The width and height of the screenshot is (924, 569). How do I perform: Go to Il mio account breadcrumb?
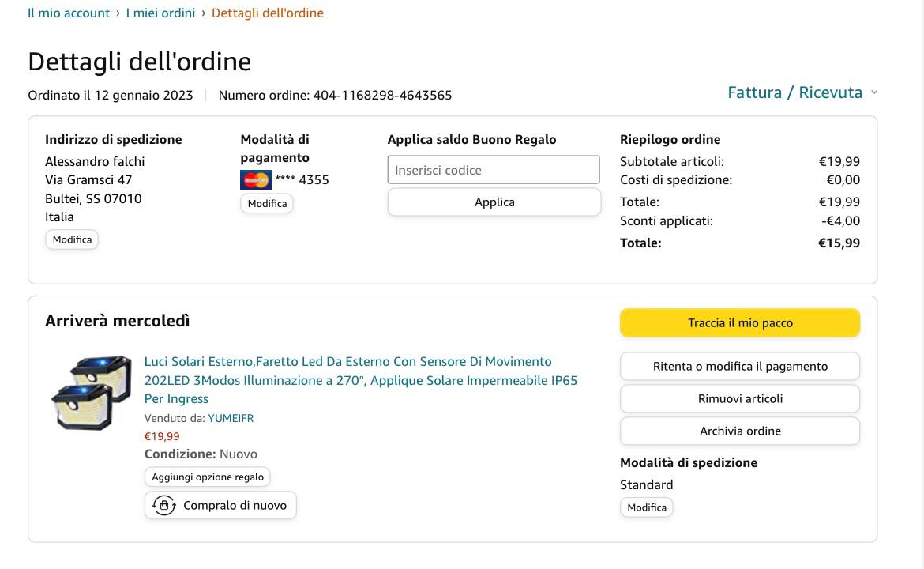pos(69,13)
